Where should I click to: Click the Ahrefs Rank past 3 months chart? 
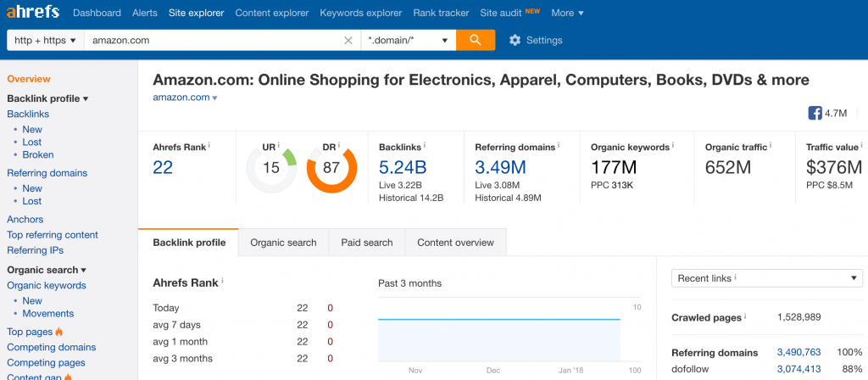point(509,332)
